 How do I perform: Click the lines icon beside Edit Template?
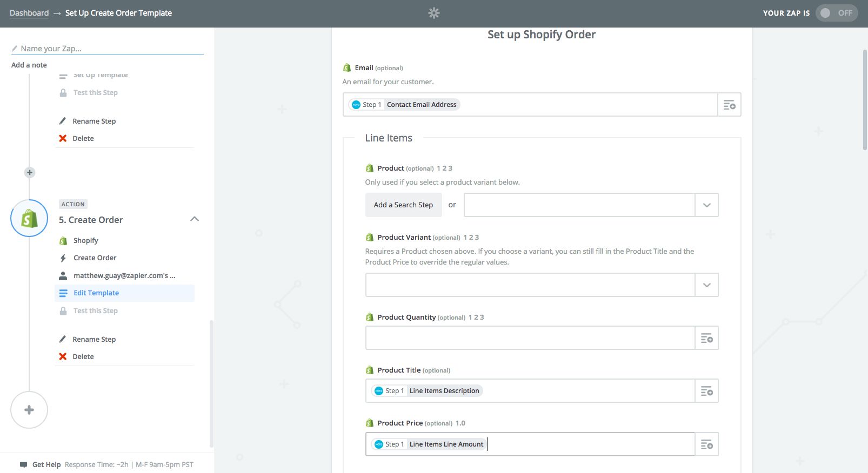tap(63, 293)
